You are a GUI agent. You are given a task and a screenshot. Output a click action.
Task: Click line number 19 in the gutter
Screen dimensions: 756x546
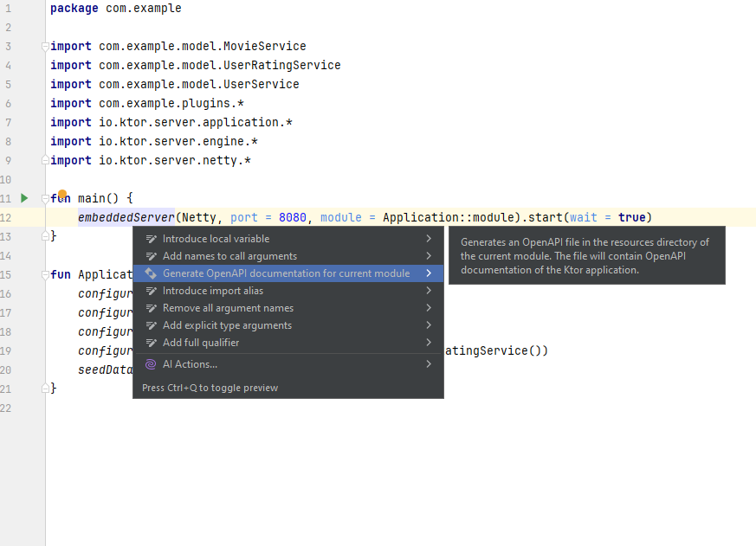point(8,350)
